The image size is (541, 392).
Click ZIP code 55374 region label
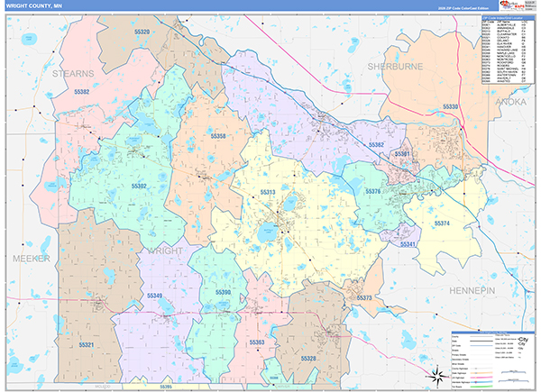coord(441,223)
